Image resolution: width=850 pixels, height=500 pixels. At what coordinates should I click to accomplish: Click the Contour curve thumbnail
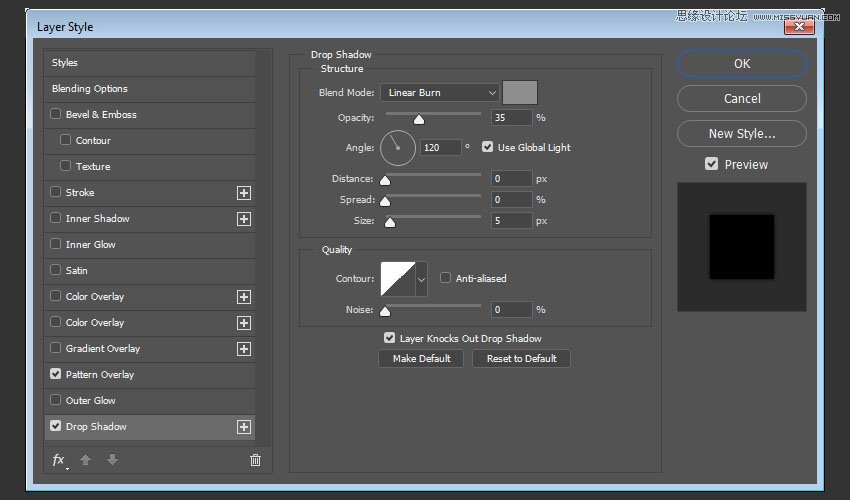(x=397, y=279)
